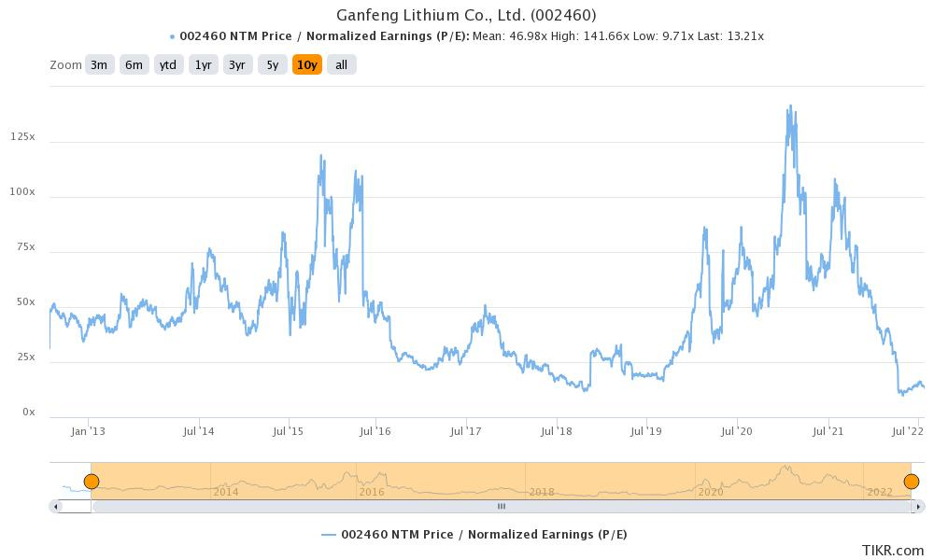This screenshot has width=934, height=560.
Task: Select the 6m zoom range
Action: (134, 65)
